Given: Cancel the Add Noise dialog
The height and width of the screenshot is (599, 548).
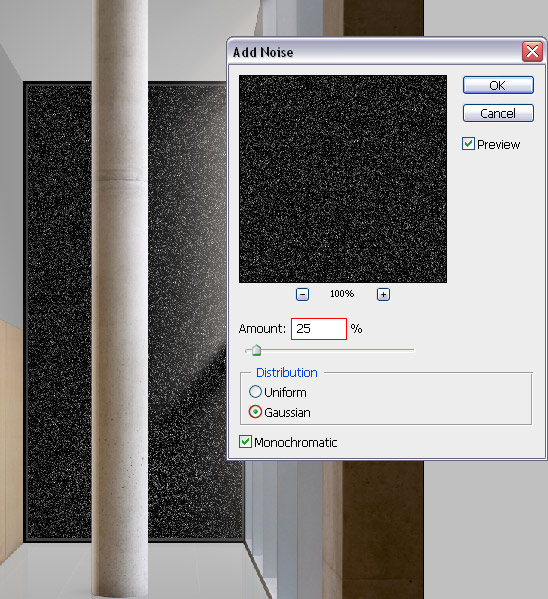Looking at the screenshot, I should click(x=498, y=113).
